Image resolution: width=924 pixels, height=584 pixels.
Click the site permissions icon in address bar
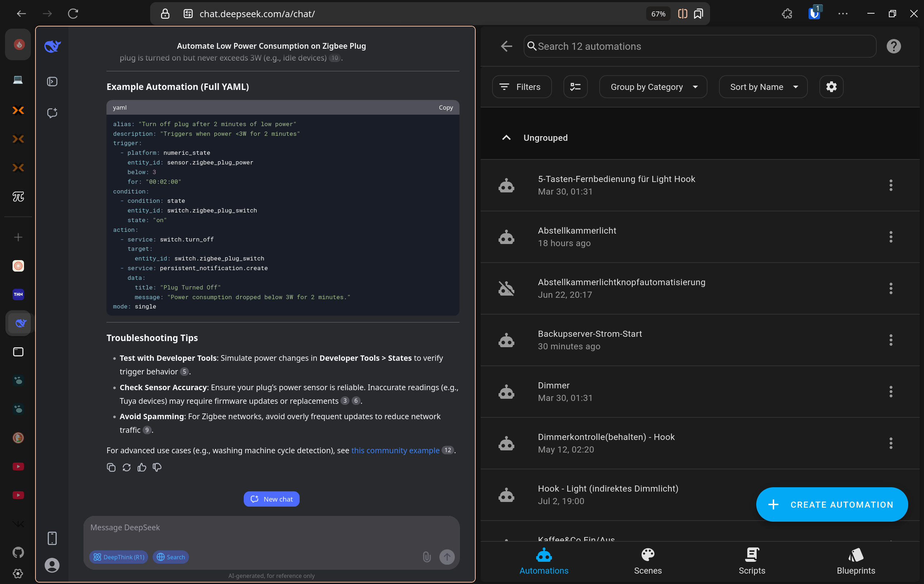(x=188, y=14)
